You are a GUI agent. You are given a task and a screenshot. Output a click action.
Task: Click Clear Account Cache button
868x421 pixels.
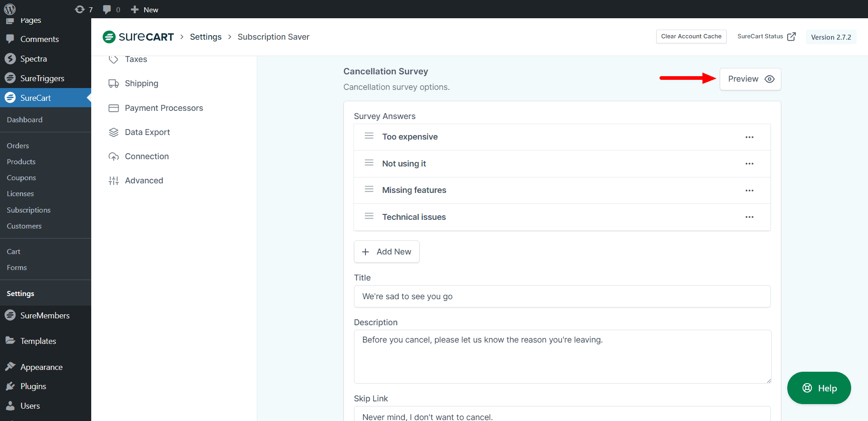pos(691,36)
